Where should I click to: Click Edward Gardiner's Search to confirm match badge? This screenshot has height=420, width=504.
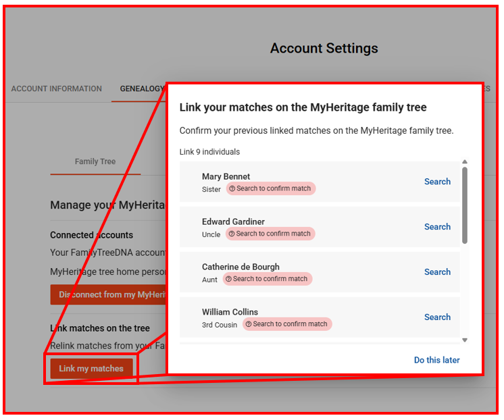point(270,234)
